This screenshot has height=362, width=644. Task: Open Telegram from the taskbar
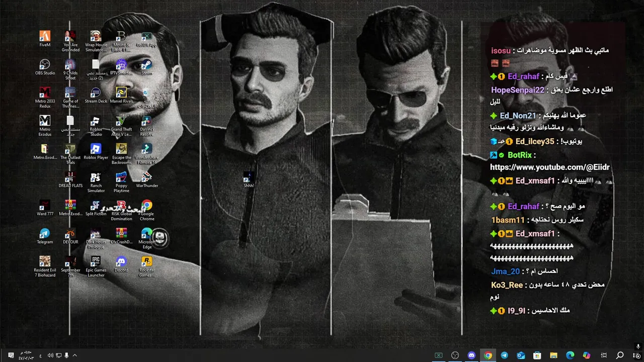(x=504, y=355)
